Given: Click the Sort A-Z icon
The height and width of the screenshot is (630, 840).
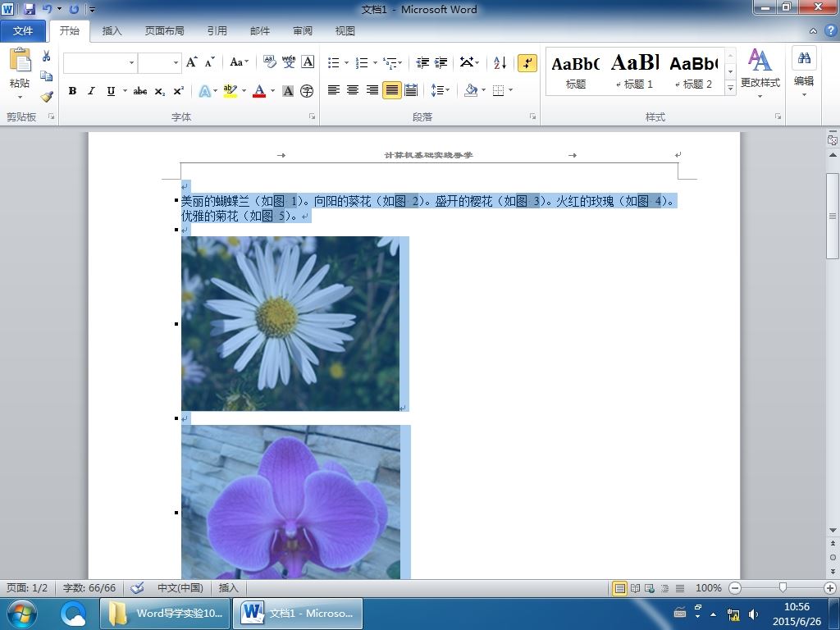Looking at the screenshot, I should click(x=500, y=62).
